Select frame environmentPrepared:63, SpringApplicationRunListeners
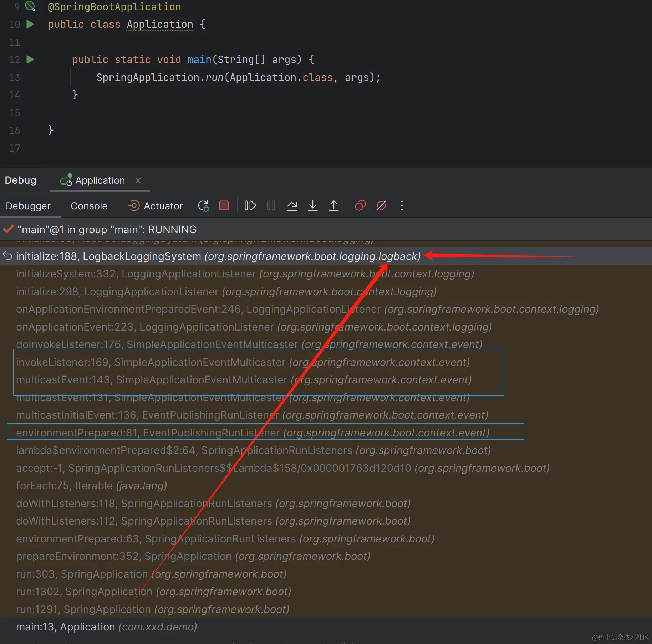The image size is (652, 644). click(x=326, y=539)
